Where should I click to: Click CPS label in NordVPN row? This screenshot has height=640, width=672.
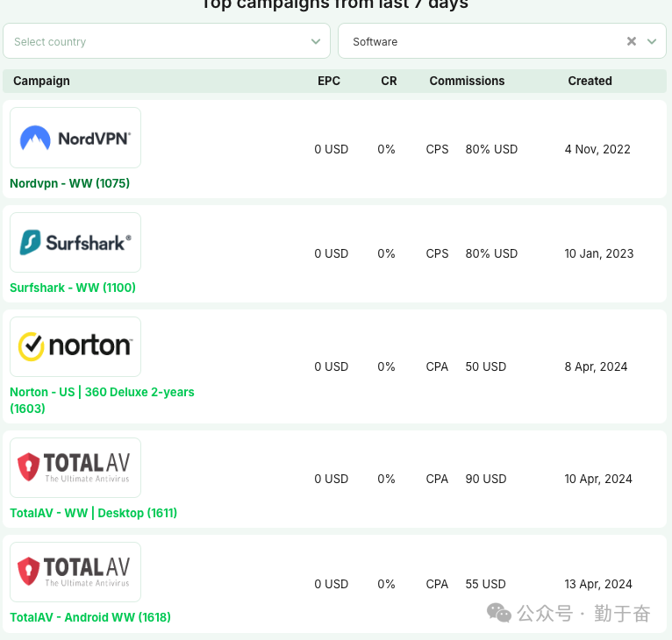(437, 149)
